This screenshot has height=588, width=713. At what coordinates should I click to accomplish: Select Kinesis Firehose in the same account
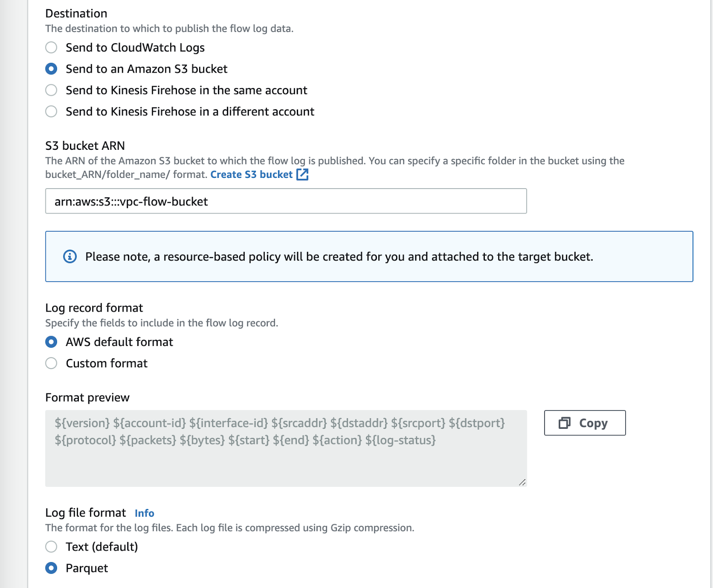click(x=51, y=90)
